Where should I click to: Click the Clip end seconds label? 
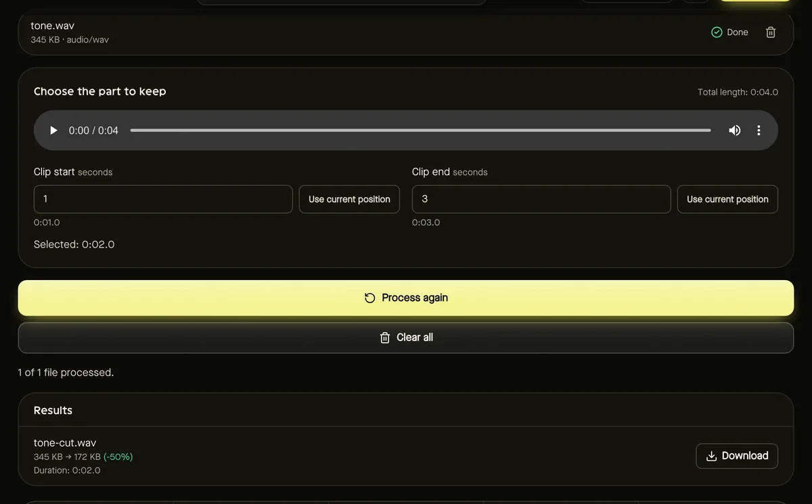tap(449, 172)
